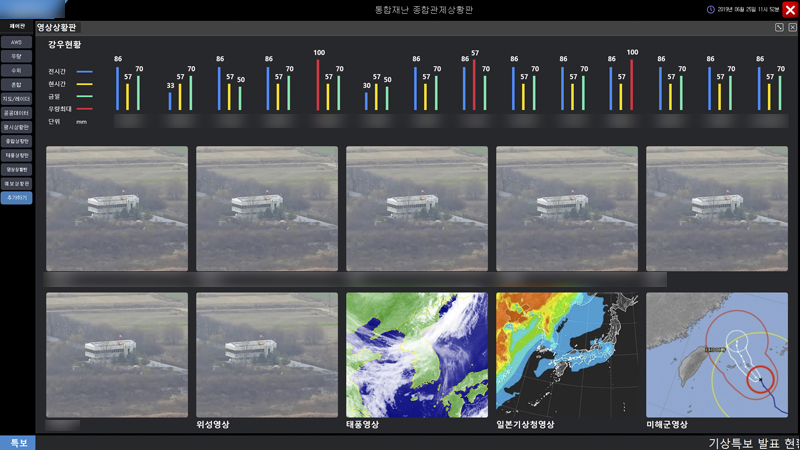Open the 지도/레이더 map-radar view

tap(16, 98)
